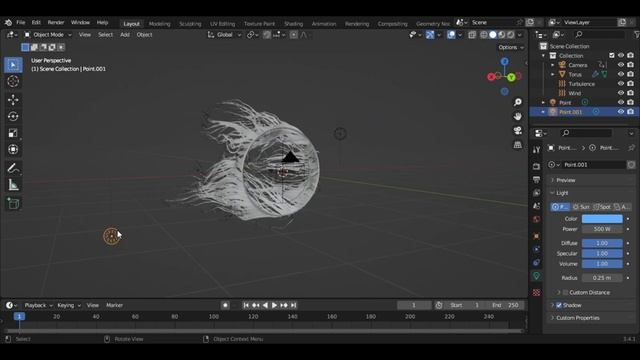Image resolution: width=640 pixels, height=360 pixels.
Task: Open the World properties tab
Action: click(536, 219)
